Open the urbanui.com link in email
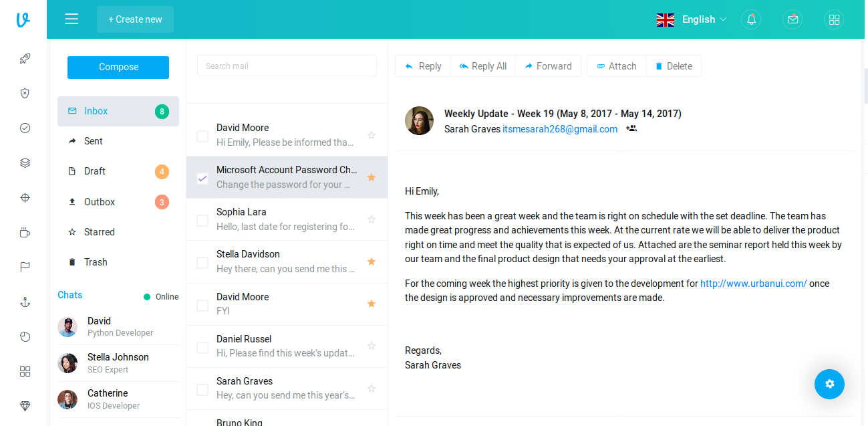 click(x=753, y=284)
